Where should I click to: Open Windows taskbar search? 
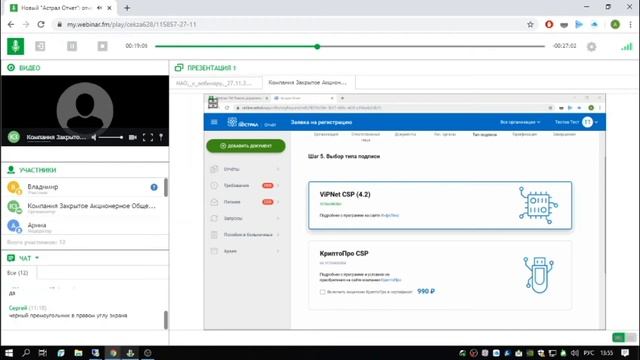[x=26, y=353]
